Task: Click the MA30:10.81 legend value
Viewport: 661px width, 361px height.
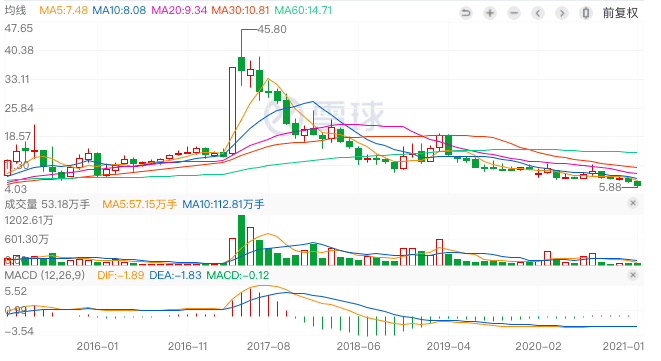Action: [x=240, y=10]
